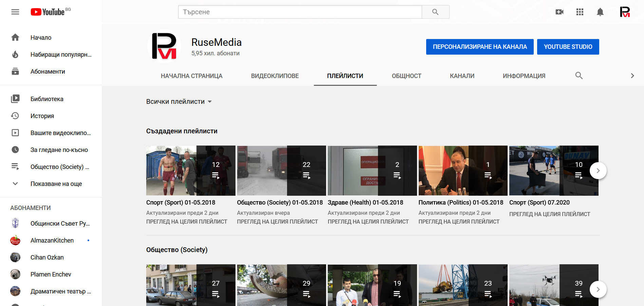Click the watch later clock icon
This screenshot has width=644, height=306.
pyautogui.click(x=15, y=150)
